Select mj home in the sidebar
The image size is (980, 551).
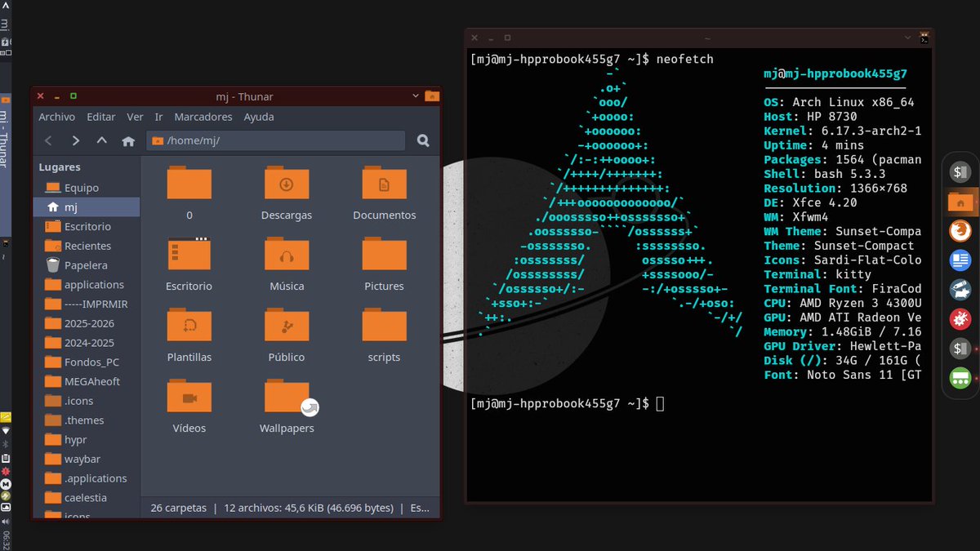[x=87, y=207]
